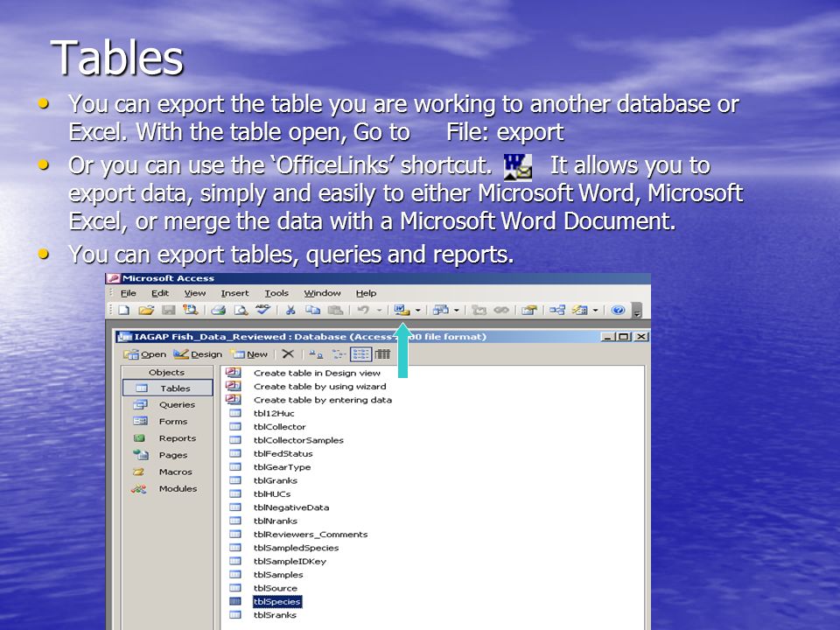Click the New database toolbar icon
This screenshot has height=630, width=840.
124,310
